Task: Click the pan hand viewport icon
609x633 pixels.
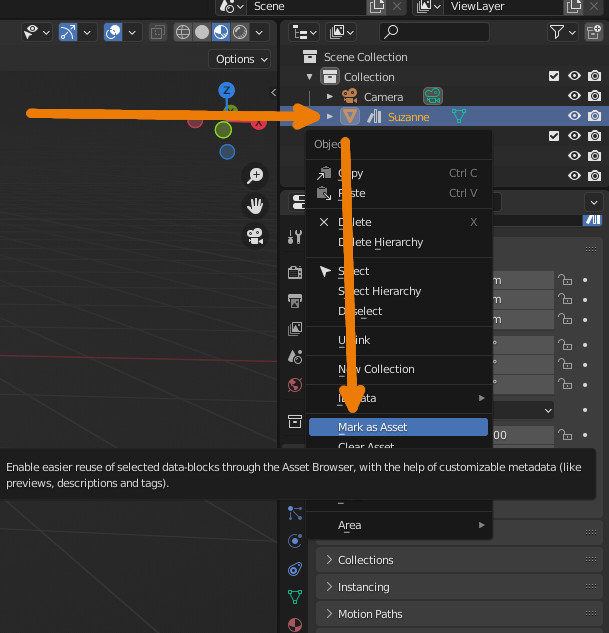Action: 255,206
